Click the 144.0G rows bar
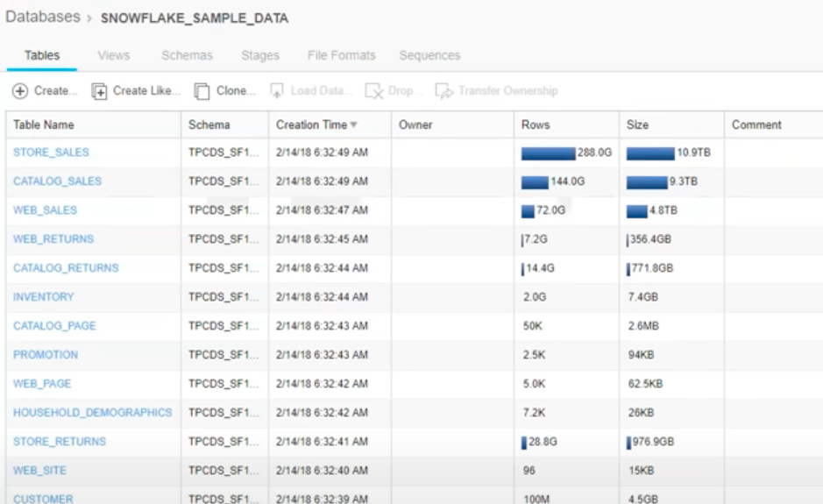 [x=535, y=181]
